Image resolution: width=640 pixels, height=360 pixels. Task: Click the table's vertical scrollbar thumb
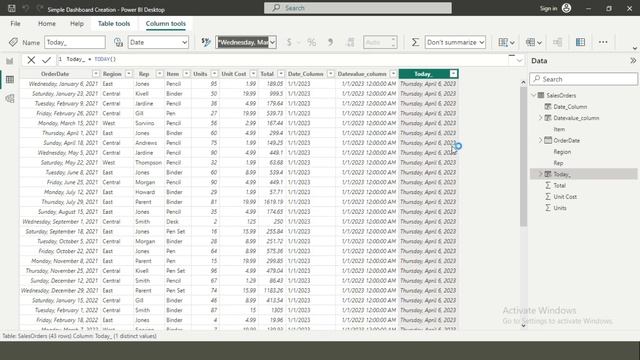pyautogui.click(x=523, y=157)
